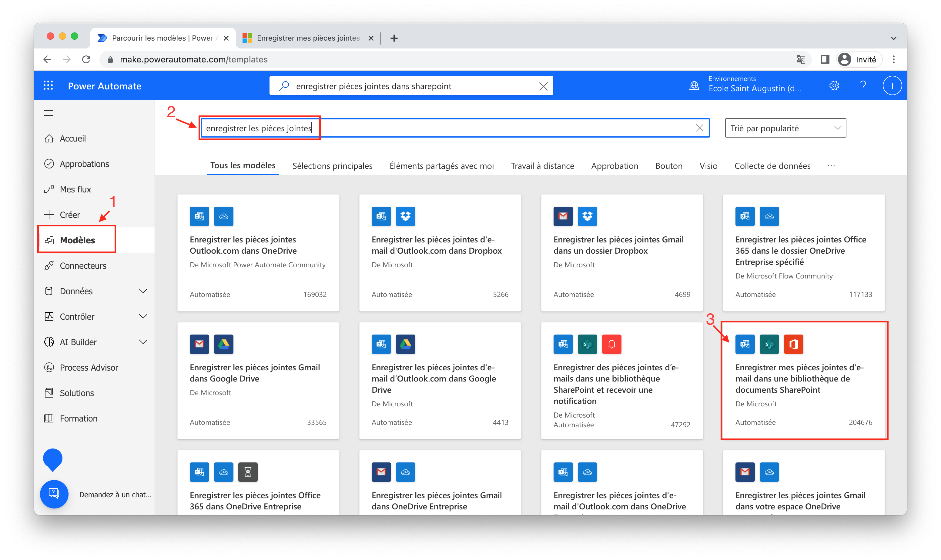Open template Outlook.com pièces jointes dans OneDrive
The height and width of the screenshot is (560, 941).
(x=258, y=252)
